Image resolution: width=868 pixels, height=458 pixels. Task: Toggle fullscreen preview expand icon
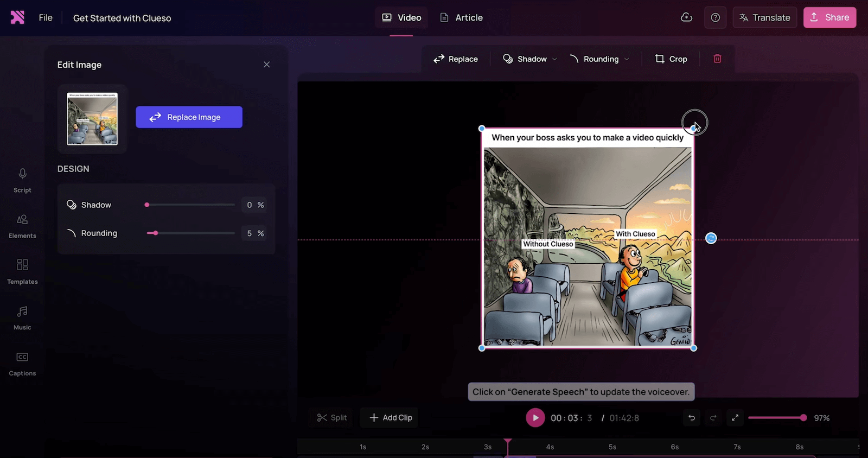735,418
